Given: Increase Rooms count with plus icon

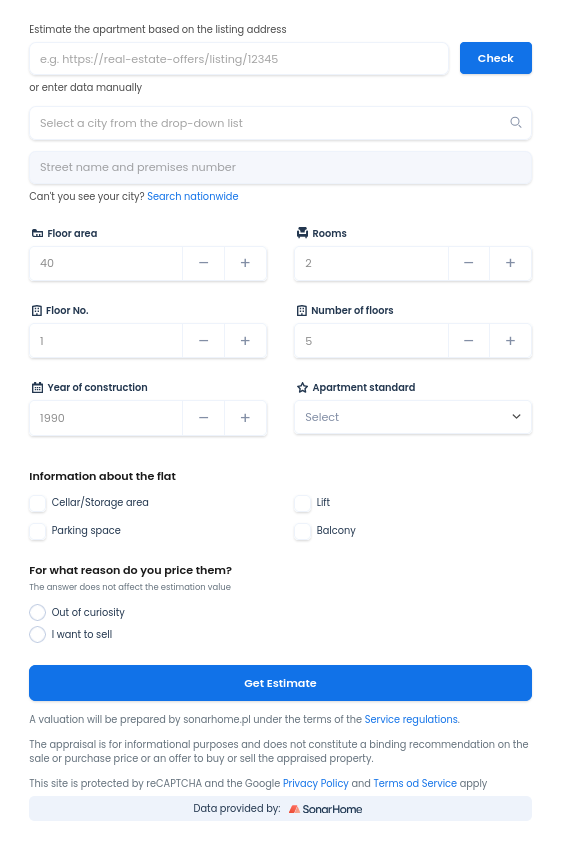Looking at the screenshot, I should pyautogui.click(x=510, y=263).
